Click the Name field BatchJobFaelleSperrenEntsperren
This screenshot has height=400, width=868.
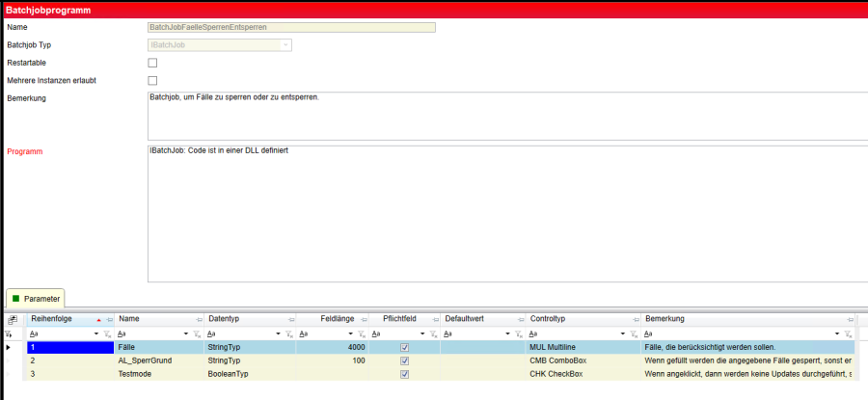coord(291,27)
